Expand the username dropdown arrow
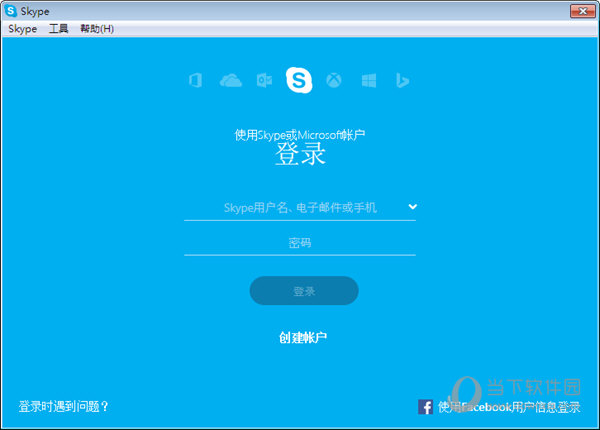This screenshot has width=600, height=430. [x=412, y=207]
